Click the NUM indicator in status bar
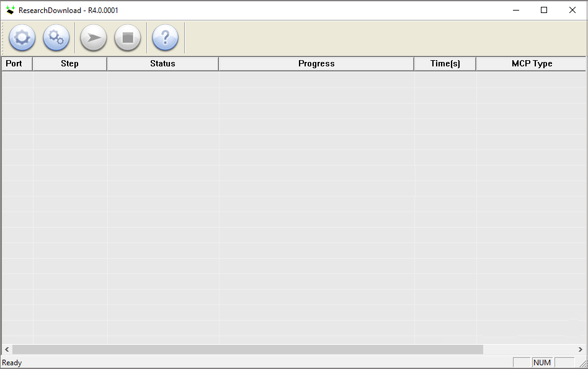The image size is (588, 369). (x=542, y=363)
